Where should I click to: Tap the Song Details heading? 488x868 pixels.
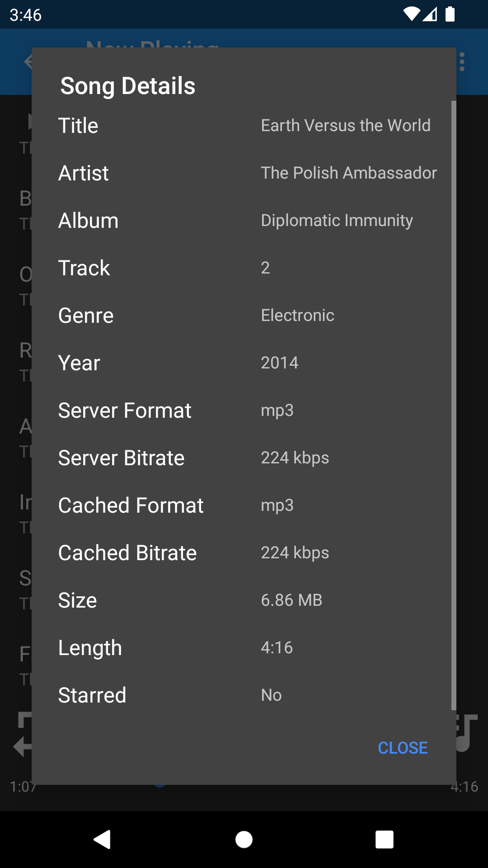tap(128, 85)
